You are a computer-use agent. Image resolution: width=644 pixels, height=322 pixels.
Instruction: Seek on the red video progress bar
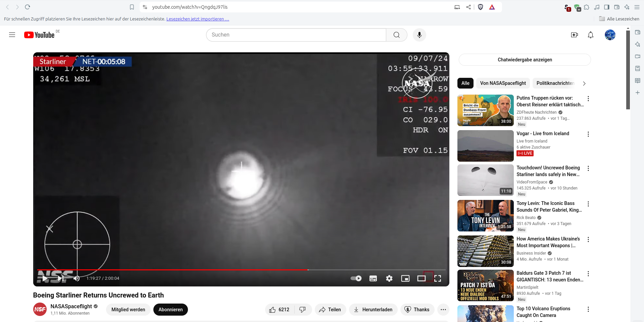(241, 270)
